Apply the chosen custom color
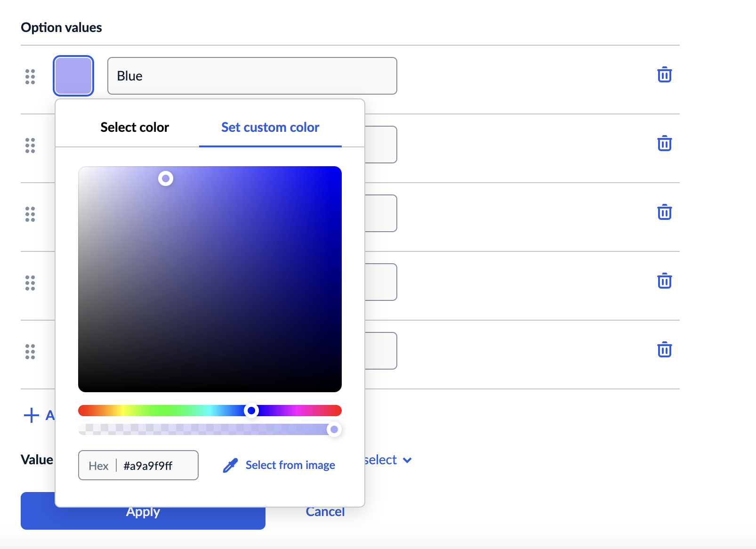The height and width of the screenshot is (549, 756). 143,512
